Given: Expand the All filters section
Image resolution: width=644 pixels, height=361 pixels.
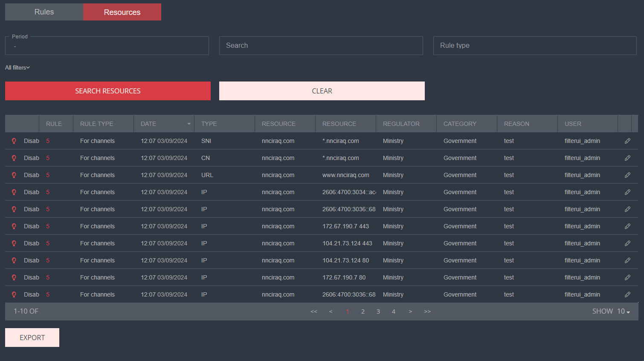Looking at the screenshot, I should [17, 67].
